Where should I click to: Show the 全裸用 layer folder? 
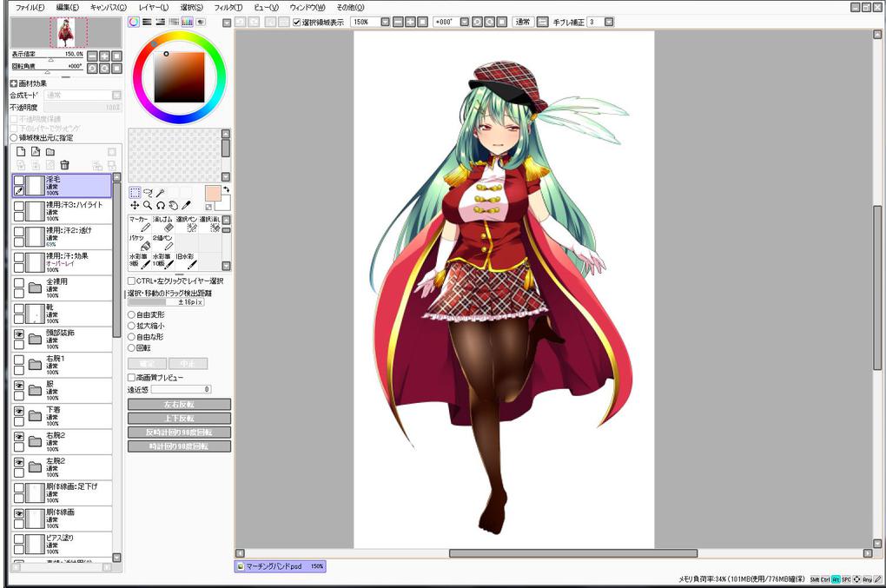[x=18, y=283]
